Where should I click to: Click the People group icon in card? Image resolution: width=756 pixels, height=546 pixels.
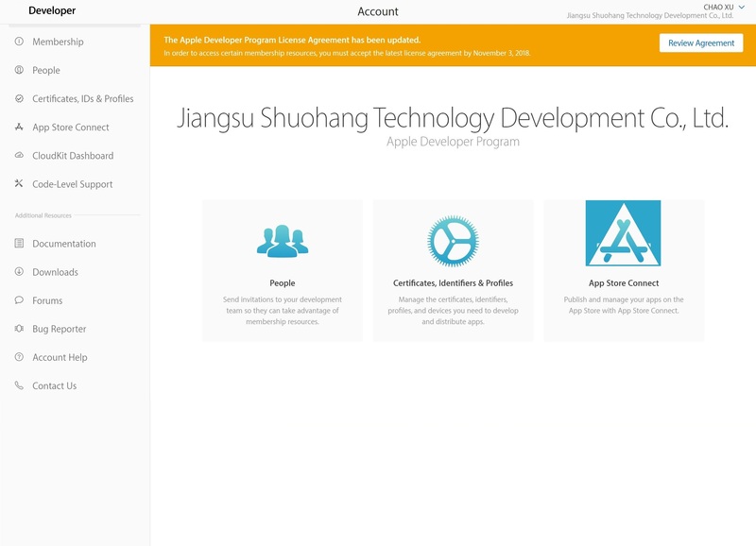coord(282,241)
